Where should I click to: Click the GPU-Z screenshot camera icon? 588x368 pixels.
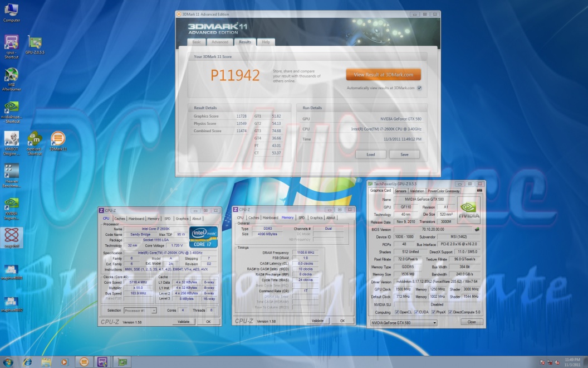tap(479, 191)
